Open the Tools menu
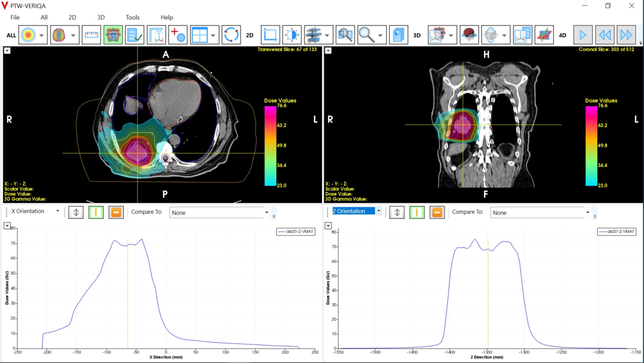The width and height of the screenshot is (644, 363). (x=132, y=17)
